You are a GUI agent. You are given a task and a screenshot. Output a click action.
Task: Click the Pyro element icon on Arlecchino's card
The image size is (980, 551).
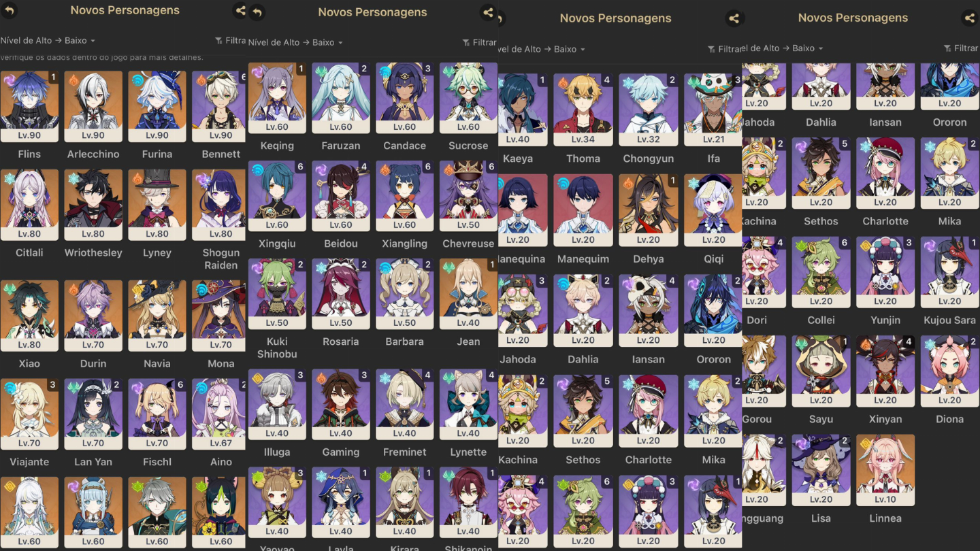coord(73,80)
